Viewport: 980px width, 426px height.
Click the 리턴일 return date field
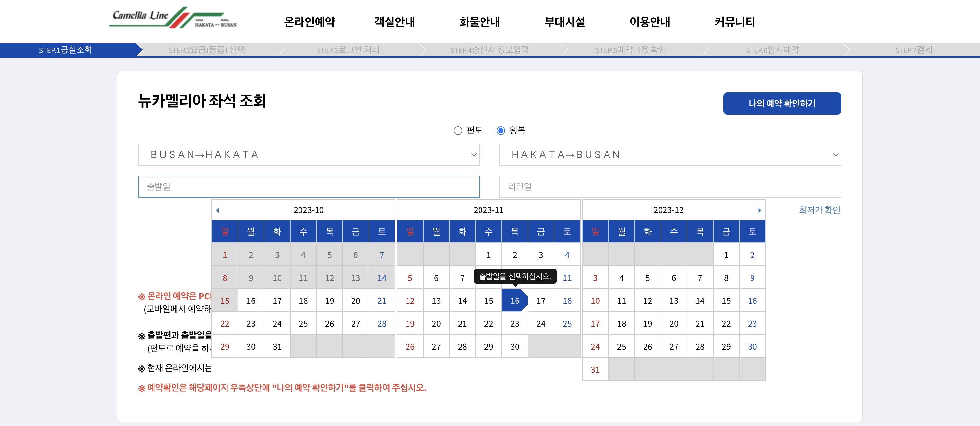[670, 186]
